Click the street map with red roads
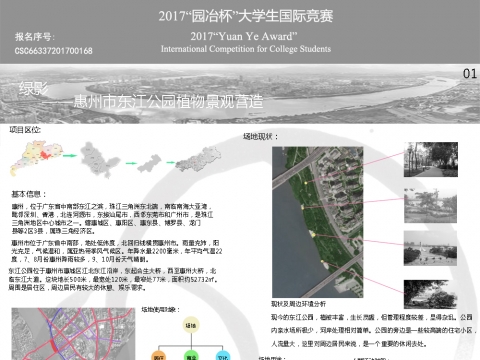This screenshot has width=480, height=360. [73, 334]
